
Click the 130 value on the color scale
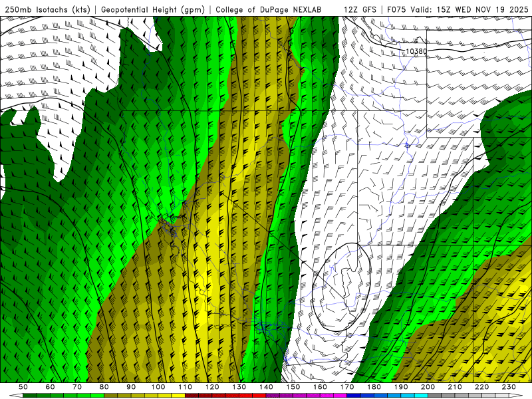[239, 387]
